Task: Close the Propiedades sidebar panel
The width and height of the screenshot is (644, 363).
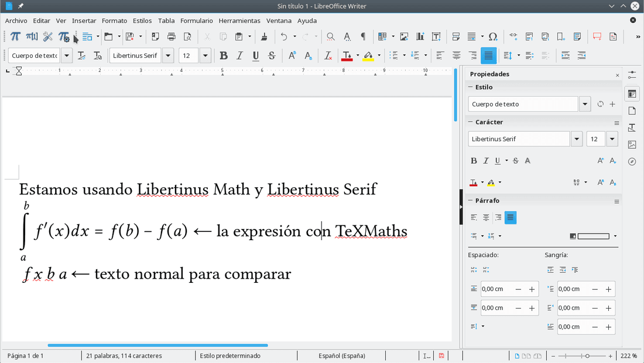Action: (x=617, y=75)
